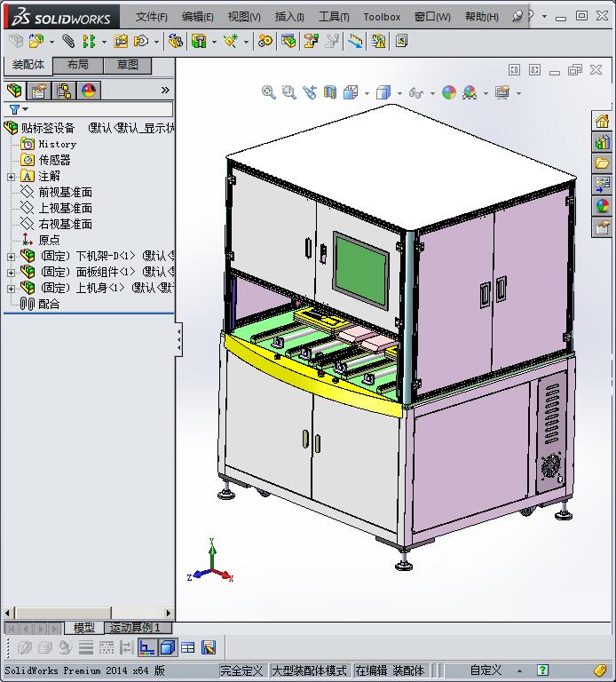Screen dimensions: 616x682
Task: Click the feature tree horizontal scrollbar
Action: click(89, 613)
